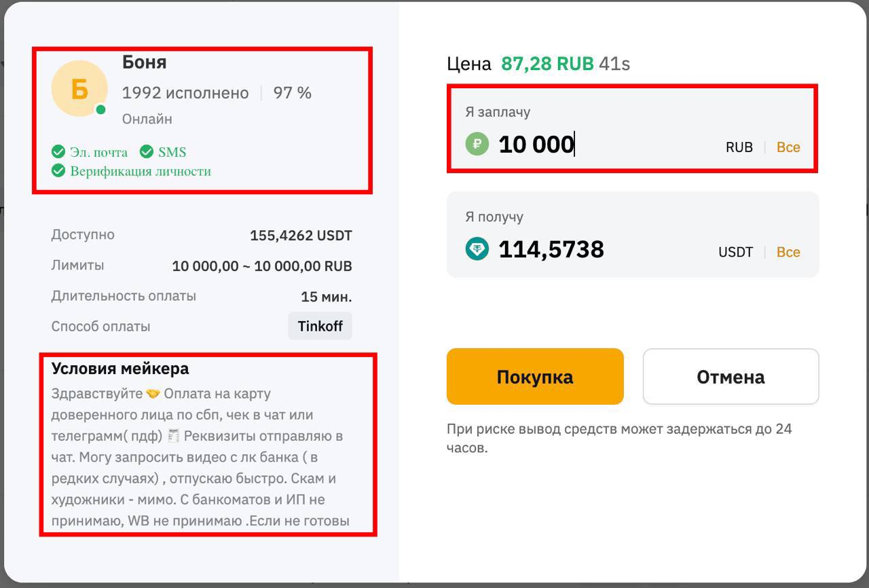The height and width of the screenshot is (588, 869).
Task: Click the seller avatar with letter Б
Action: (79, 88)
